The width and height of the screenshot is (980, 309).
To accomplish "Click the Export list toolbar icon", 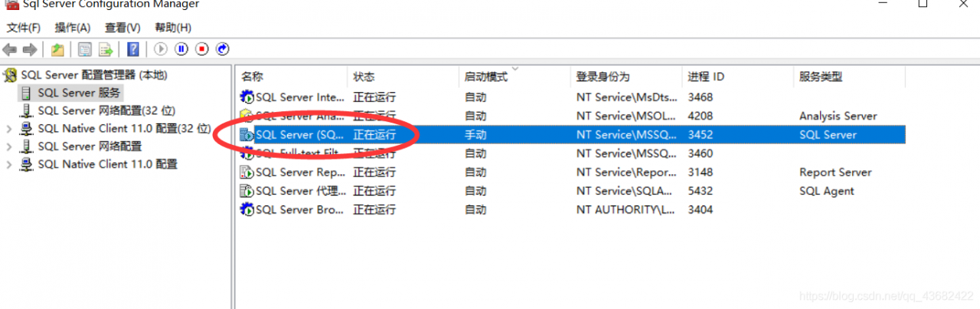I will (106, 49).
